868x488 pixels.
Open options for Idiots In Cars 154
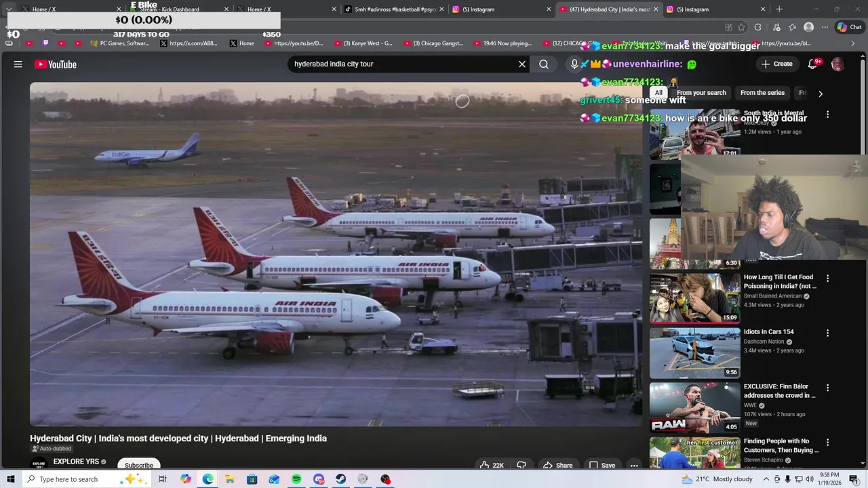click(827, 333)
